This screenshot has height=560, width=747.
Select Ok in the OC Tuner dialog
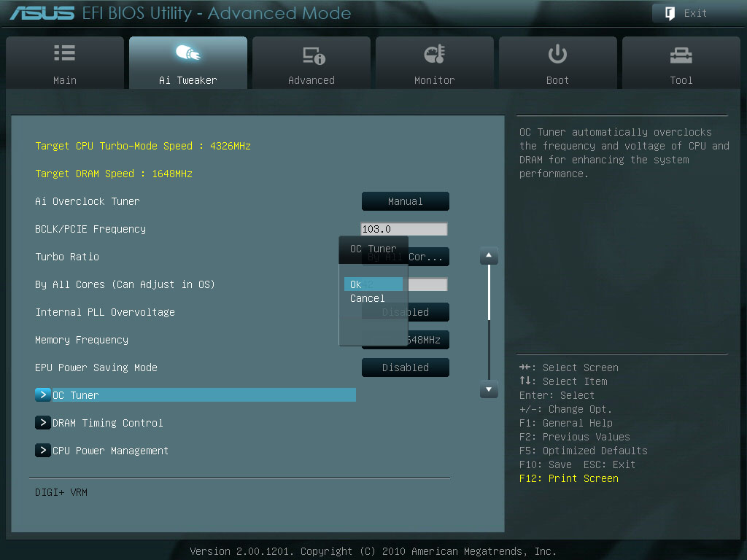point(373,284)
